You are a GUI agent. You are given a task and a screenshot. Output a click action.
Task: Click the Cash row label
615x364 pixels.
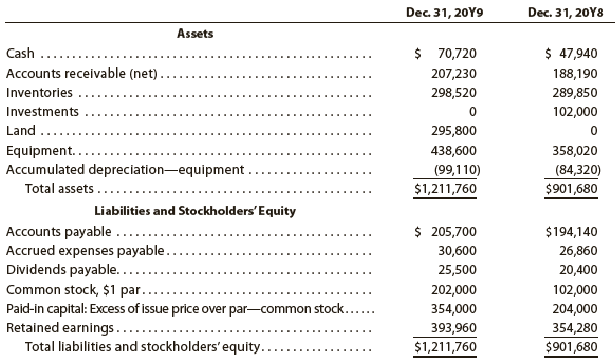tap(21, 53)
